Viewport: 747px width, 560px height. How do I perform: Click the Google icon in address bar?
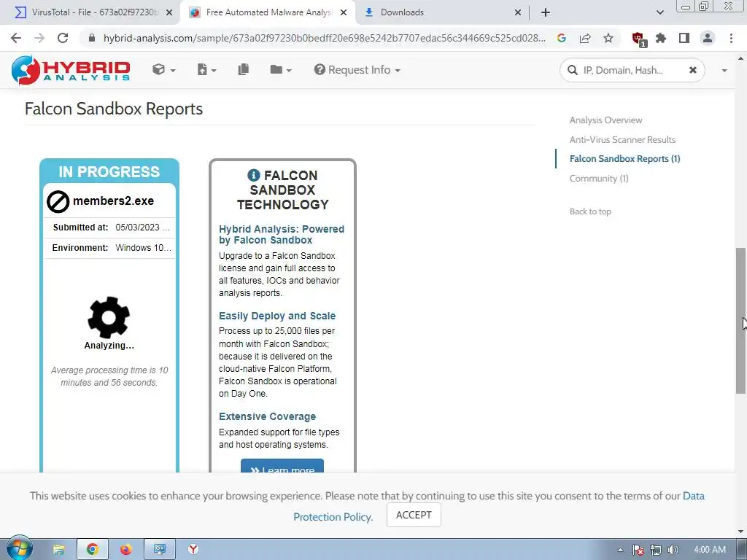(x=562, y=38)
